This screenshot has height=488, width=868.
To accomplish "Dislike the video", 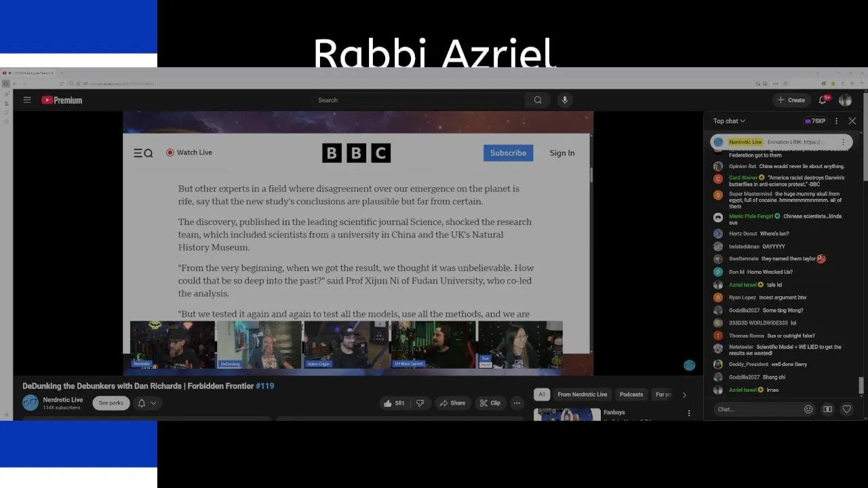I will click(420, 403).
